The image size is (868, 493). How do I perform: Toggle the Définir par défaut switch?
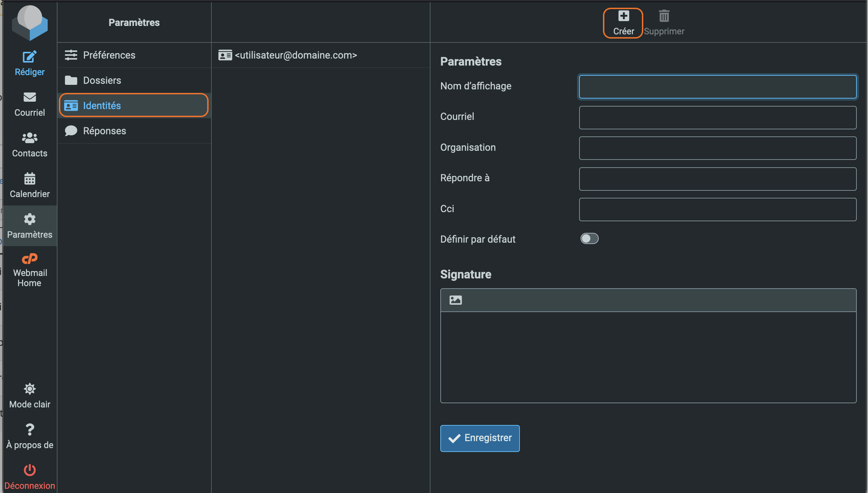(x=589, y=239)
